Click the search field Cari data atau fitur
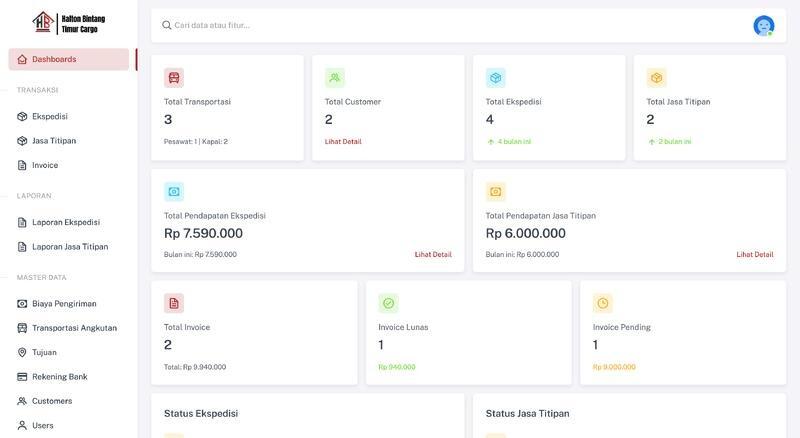800x438 pixels. click(x=450, y=25)
